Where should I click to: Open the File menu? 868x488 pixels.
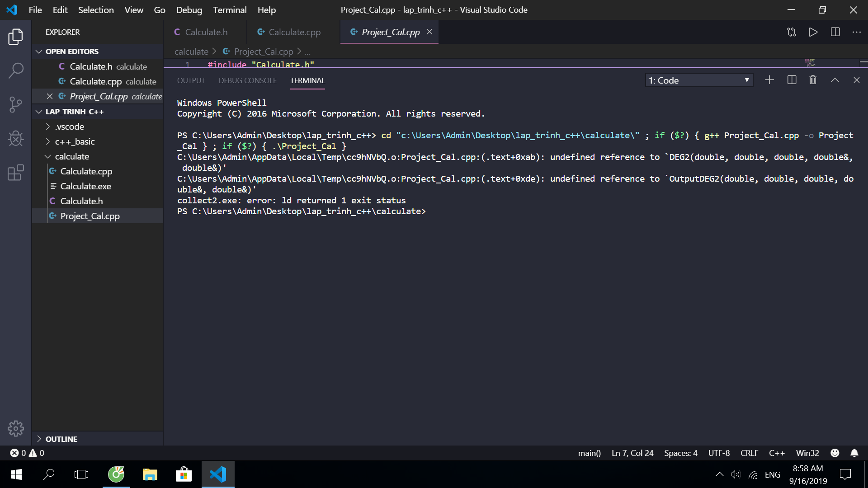tap(35, 10)
